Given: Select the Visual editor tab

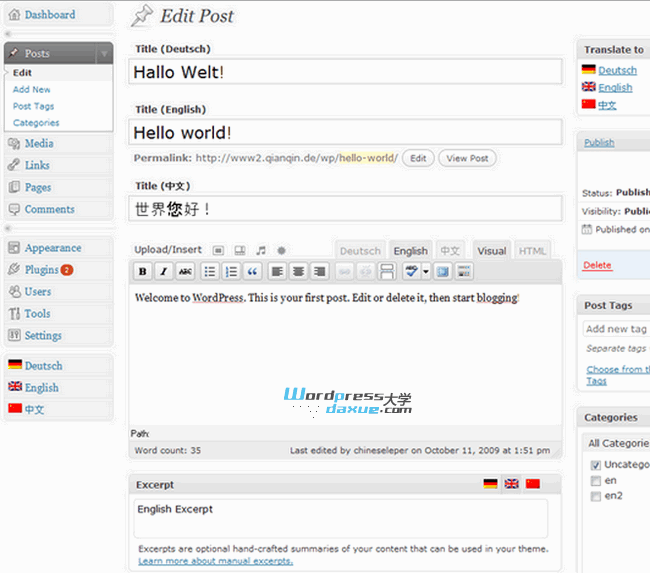Looking at the screenshot, I should click(492, 251).
